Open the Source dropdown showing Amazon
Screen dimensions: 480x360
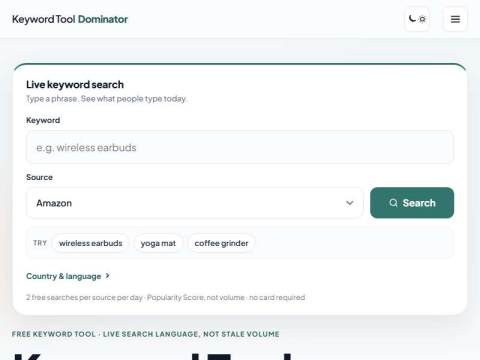coord(195,203)
